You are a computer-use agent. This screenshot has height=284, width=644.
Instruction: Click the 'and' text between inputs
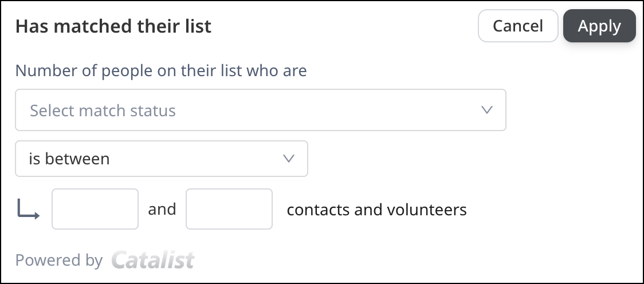click(x=162, y=209)
